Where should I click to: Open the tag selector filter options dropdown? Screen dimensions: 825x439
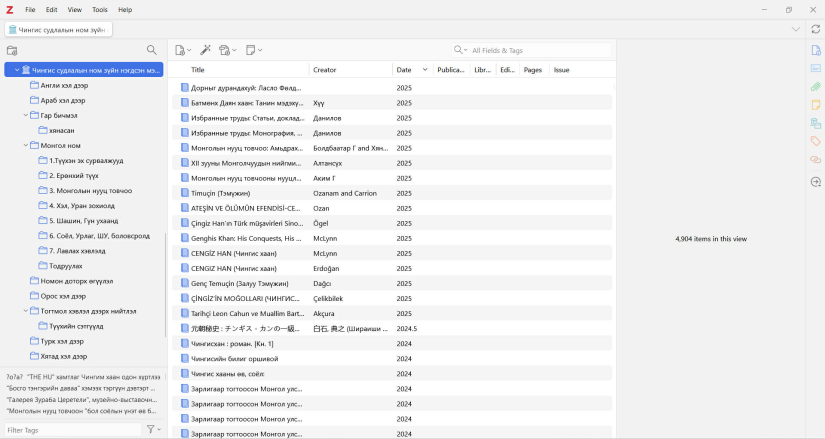pyautogui.click(x=154, y=430)
